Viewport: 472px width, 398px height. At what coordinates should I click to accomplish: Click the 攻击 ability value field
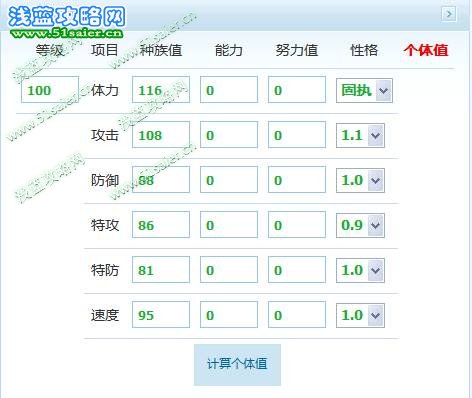coord(229,134)
